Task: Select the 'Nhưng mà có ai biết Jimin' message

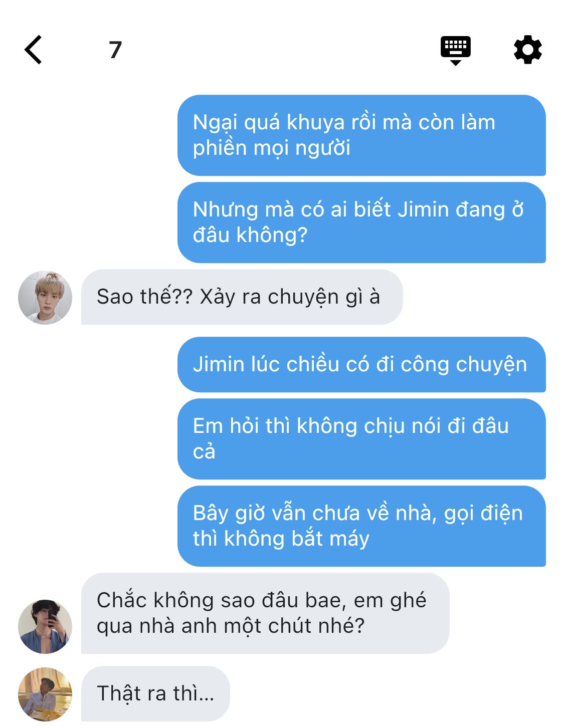Action: pos(361,222)
